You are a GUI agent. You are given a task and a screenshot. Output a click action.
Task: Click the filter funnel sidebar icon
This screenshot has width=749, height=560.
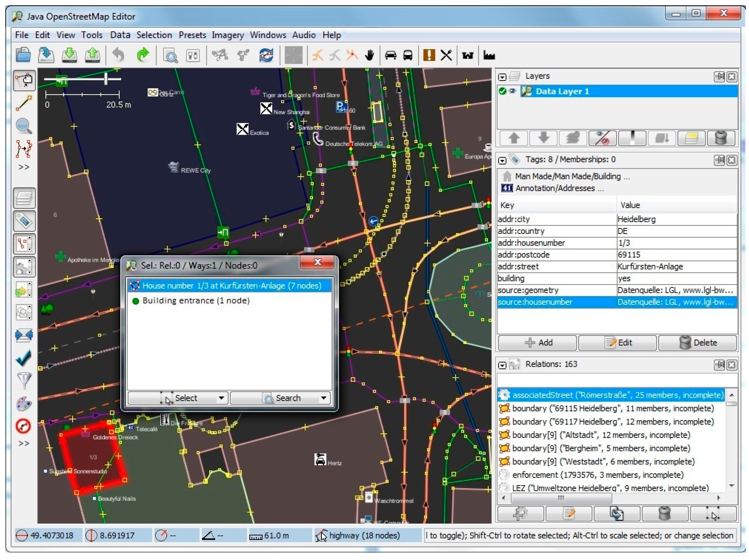click(24, 380)
